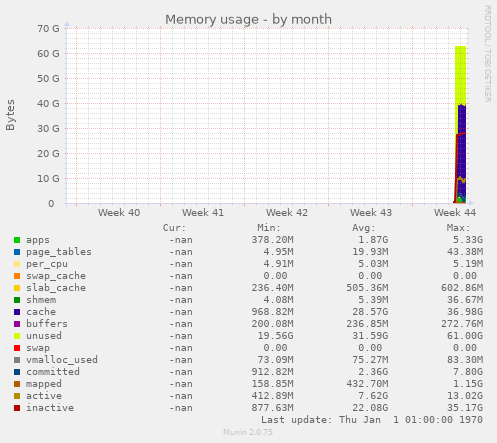Click the 'Week 42' axis label

[287, 213]
